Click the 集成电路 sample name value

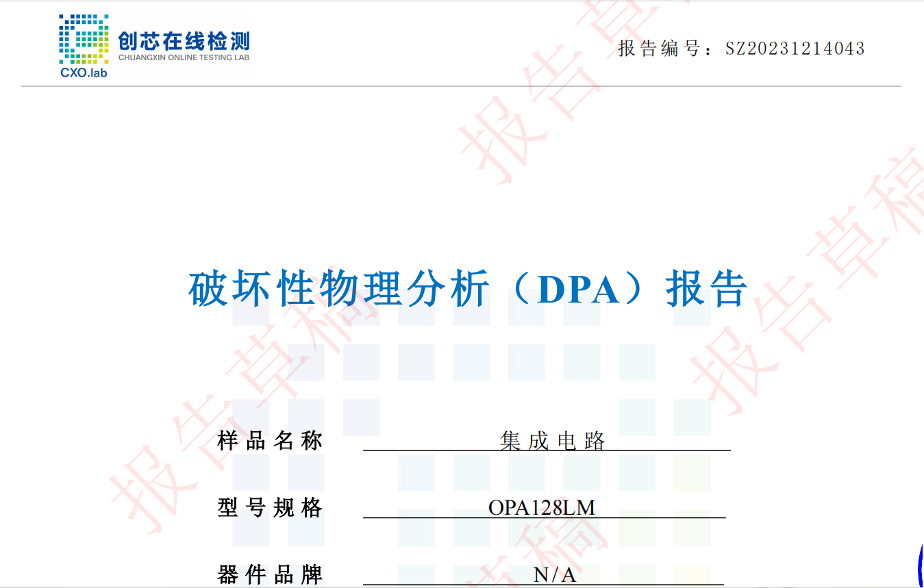click(552, 441)
